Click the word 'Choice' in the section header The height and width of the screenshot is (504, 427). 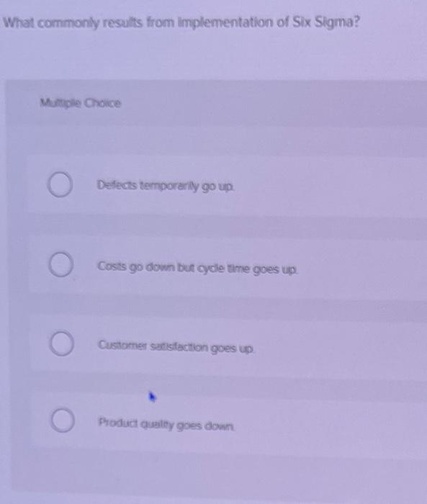click(102, 103)
